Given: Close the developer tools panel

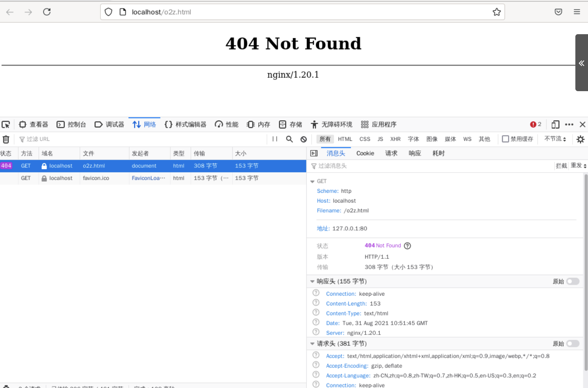Looking at the screenshot, I should (582, 124).
